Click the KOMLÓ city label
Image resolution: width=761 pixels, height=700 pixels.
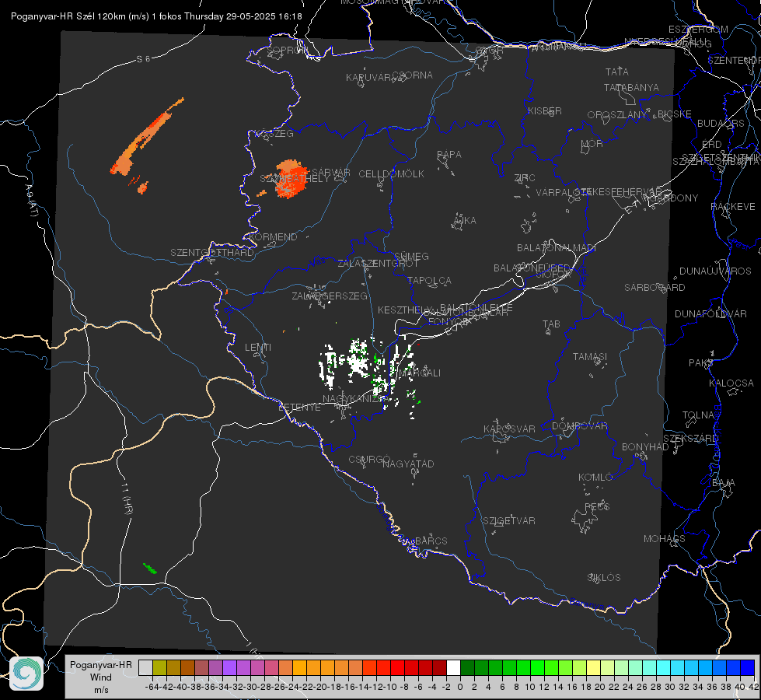595,478
